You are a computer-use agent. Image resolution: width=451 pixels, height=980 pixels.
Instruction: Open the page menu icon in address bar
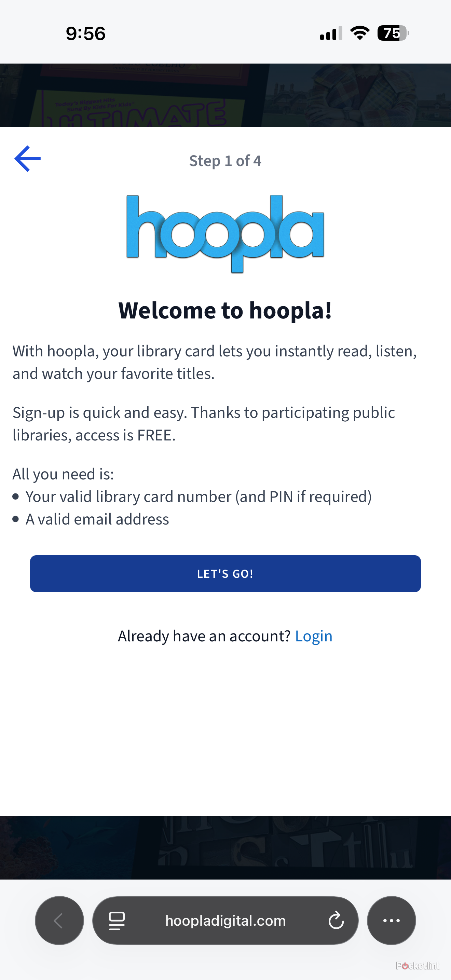(x=117, y=921)
